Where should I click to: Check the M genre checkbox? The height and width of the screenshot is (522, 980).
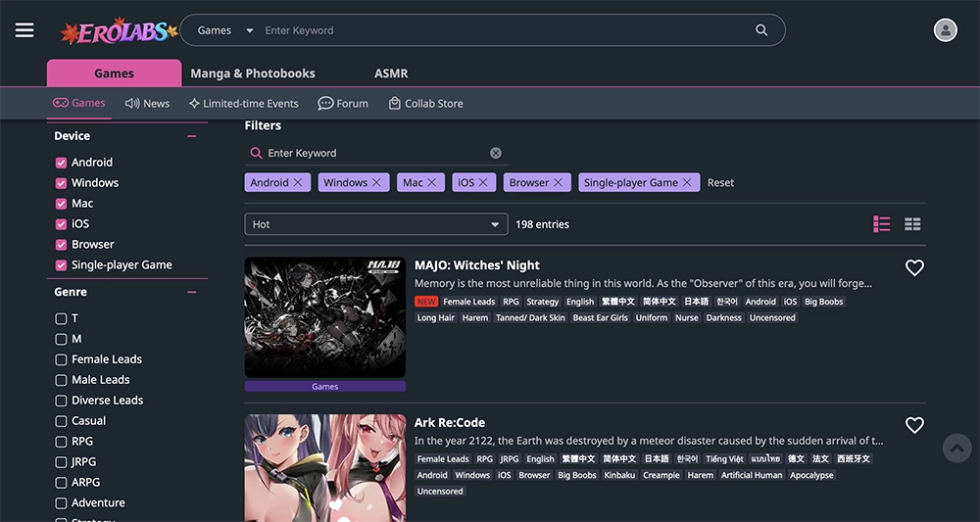tap(61, 340)
